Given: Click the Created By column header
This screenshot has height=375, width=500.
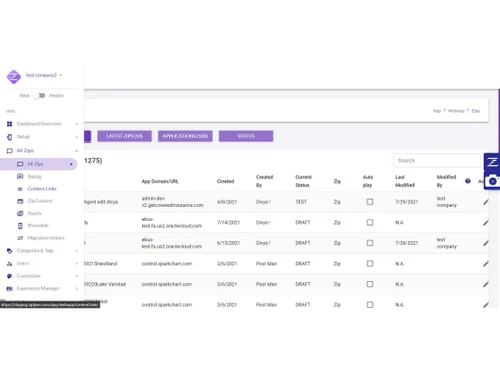Looking at the screenshot, I should pyautogui.click(x=264, y=181).
